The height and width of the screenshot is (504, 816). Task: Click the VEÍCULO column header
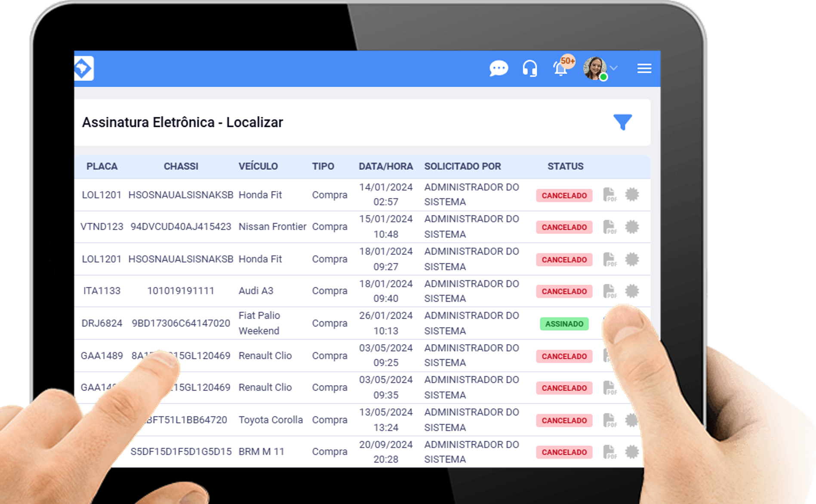pyautogui.click(x=258, y=166)
